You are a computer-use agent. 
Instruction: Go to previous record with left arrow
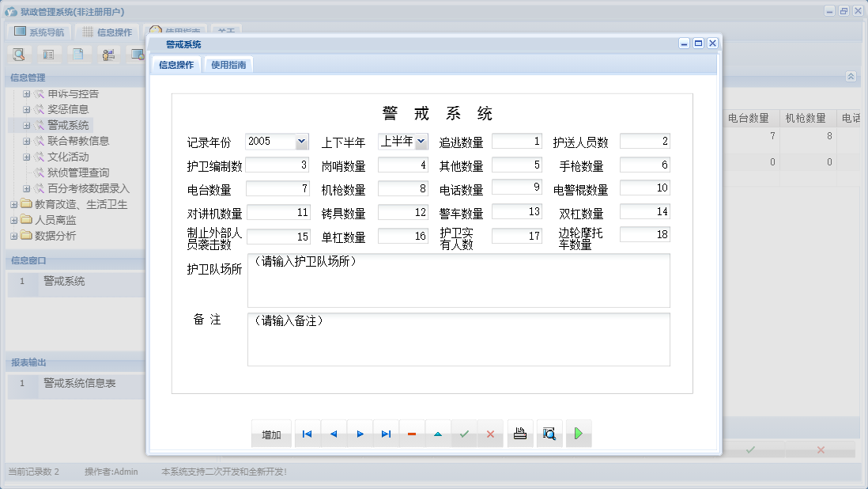click(x=334, y=434)
